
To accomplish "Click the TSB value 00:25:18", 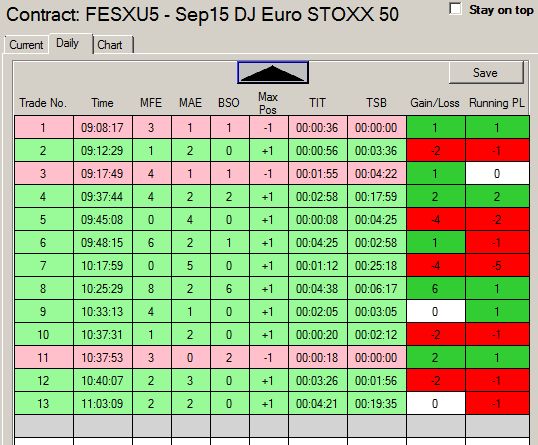I will coord(376,266).
